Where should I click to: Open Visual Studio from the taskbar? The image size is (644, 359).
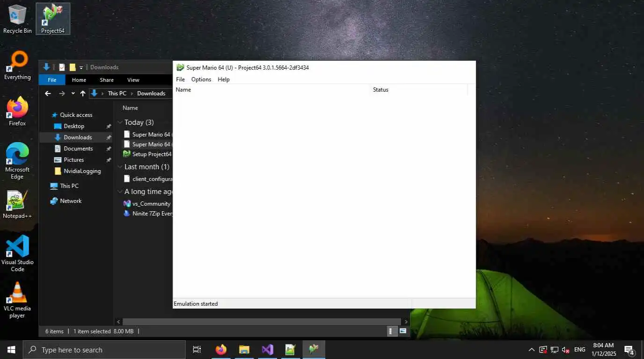pyautogui.click(x=267, y=350)
